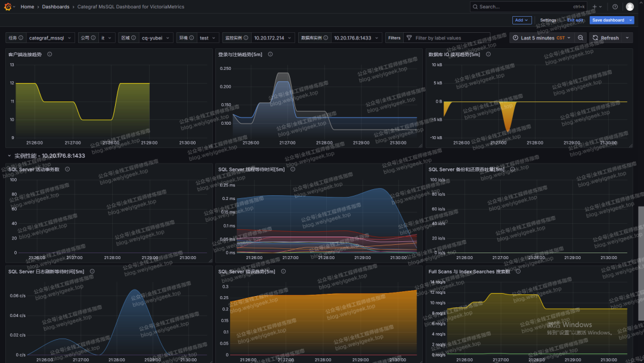Open the categraf_mssql variable dropdown
This screenshot has width=644, height=363.
pos(51,38)
